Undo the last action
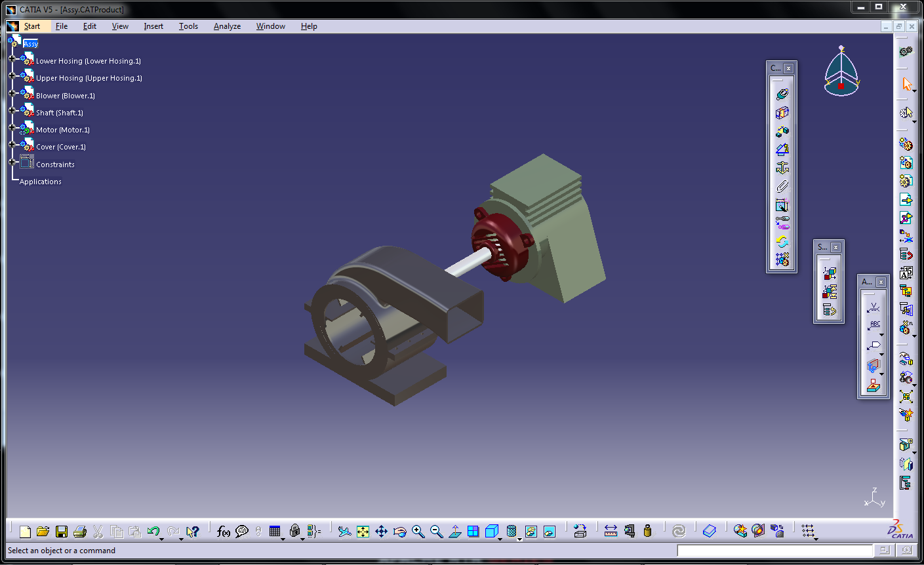The image size is (924, 565). tap(153, 532)
